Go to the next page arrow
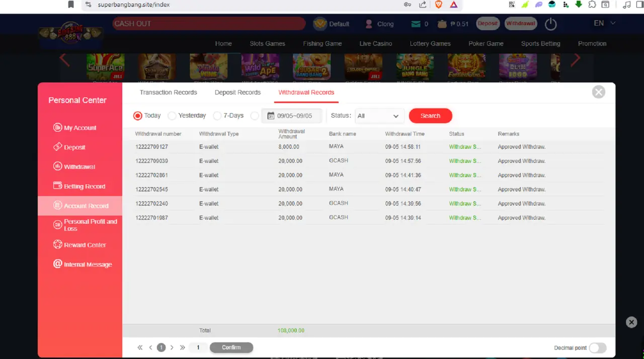 (172, 347)
